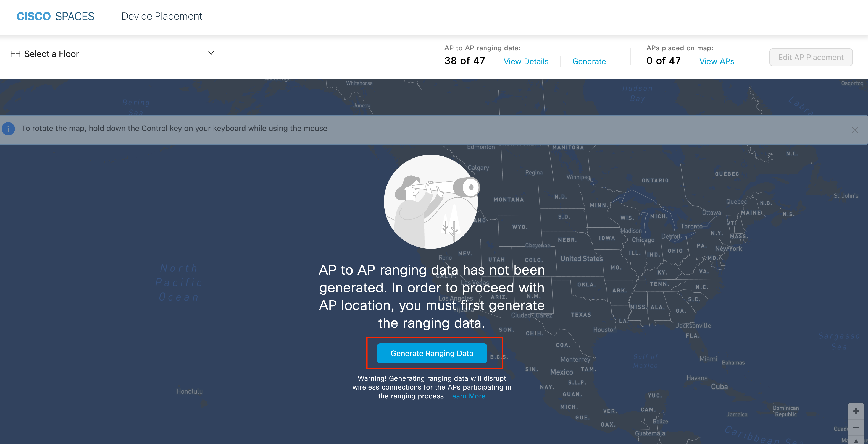868x444 pixels.
Task: Click the telescope illustration graphic
Action: click(431, 201)
